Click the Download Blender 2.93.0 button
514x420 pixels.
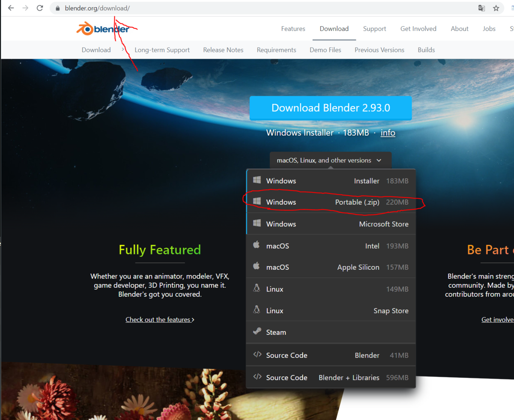(x=331, y=108)
